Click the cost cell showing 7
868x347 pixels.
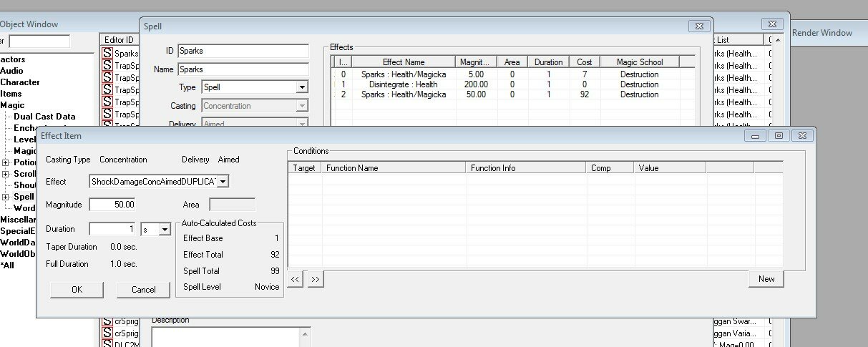click(585, 74)
